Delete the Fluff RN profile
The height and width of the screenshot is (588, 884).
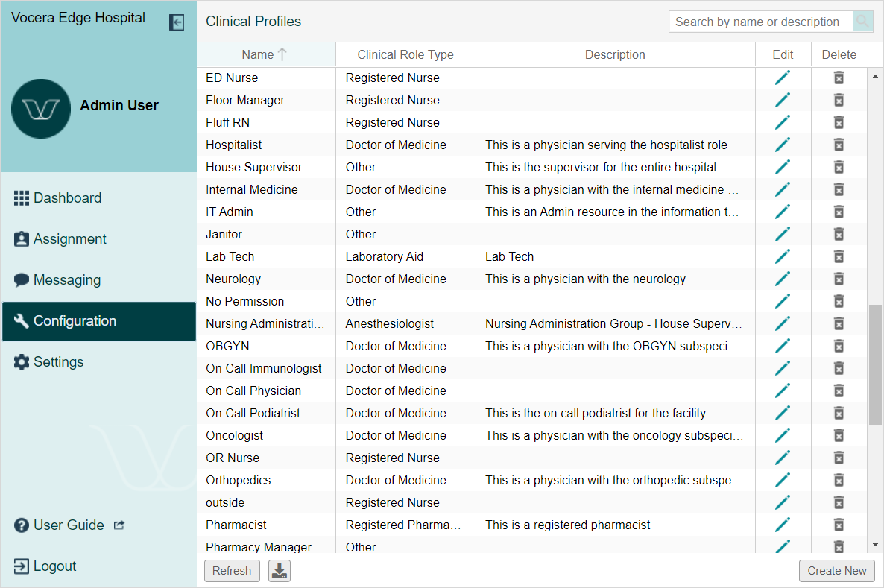click(x=839, y=122)
